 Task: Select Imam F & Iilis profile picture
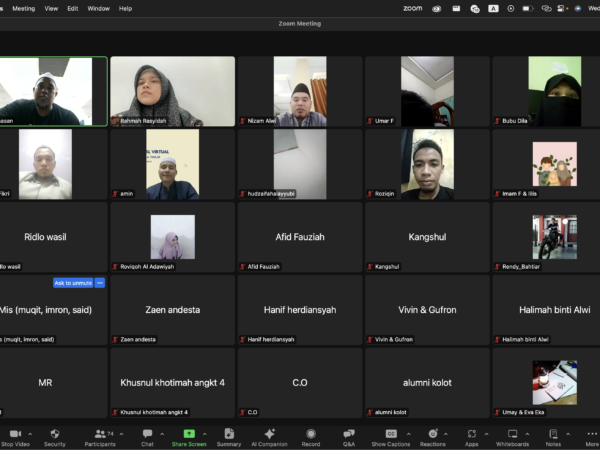[x=554, y=164]
